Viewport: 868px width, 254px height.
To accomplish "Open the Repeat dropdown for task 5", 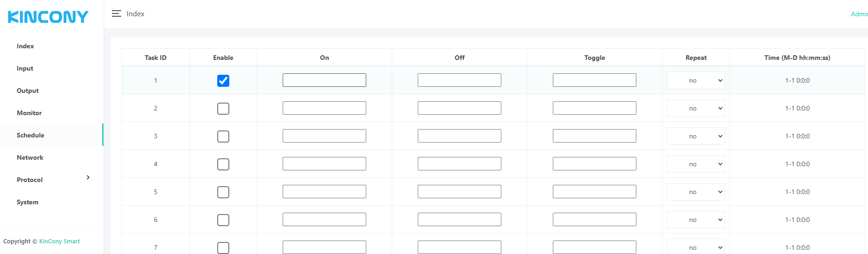I will (x=696, y=192).
